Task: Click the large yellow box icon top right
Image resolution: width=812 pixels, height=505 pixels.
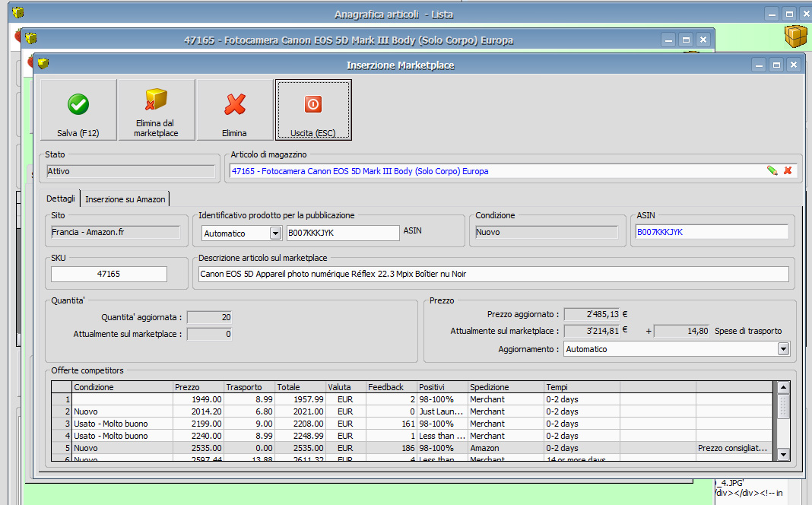Action: (796, 35)
